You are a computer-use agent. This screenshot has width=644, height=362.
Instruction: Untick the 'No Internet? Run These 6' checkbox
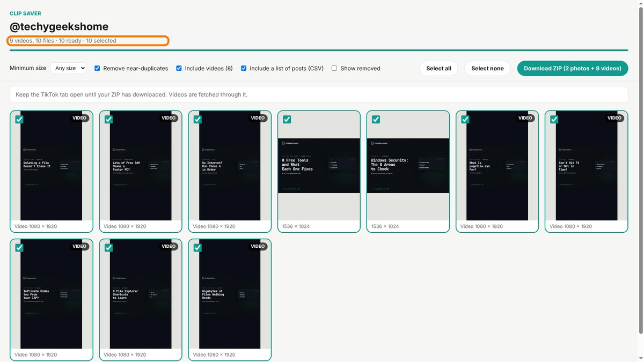coord(197,120)
